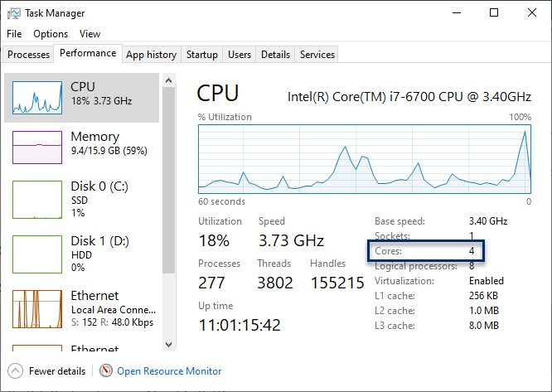Image resolution: width=552 pixels, height=392 pixels.
Task: Switch to the Services tab
Action: click(317, 55)
